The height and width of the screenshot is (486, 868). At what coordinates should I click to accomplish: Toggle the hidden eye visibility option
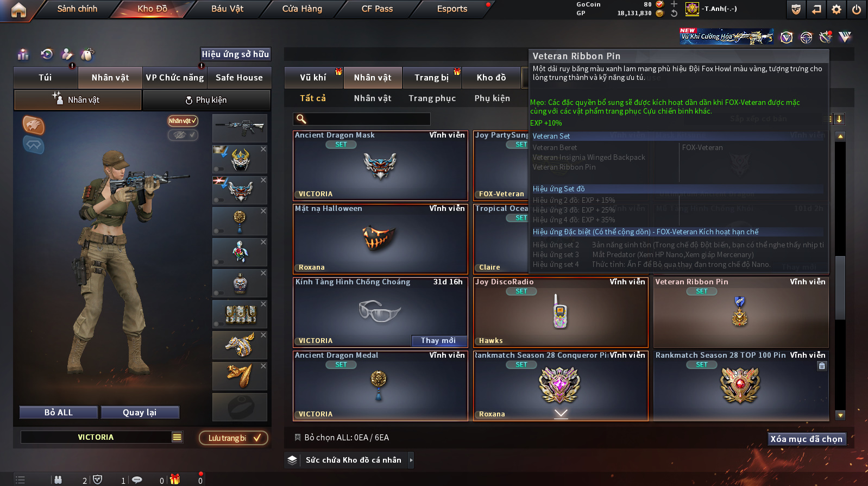183,135
